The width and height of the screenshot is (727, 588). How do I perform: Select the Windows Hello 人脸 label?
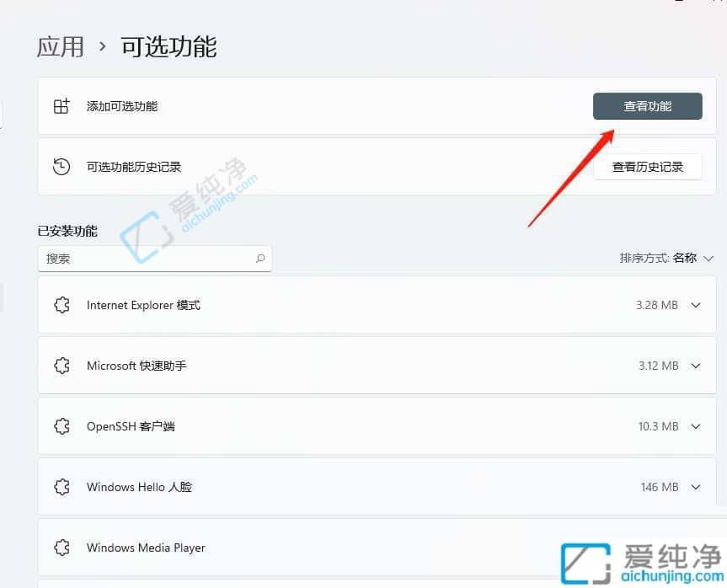[139, 487]
